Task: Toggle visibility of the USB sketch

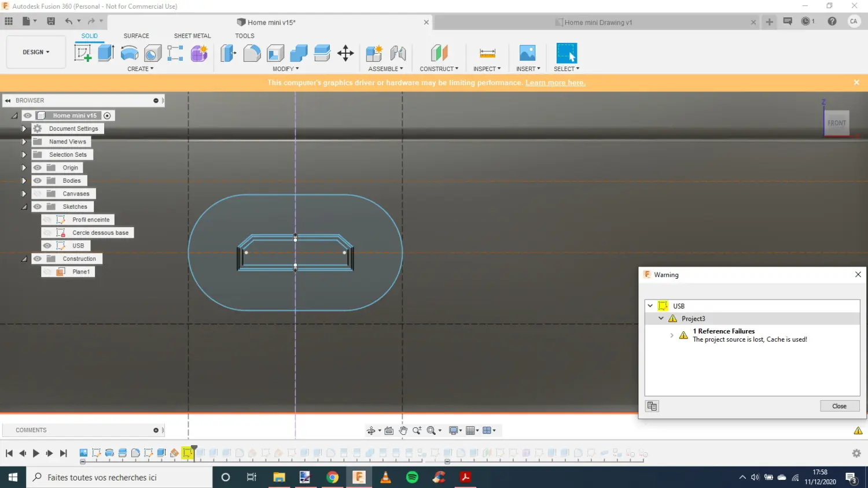Action: 47,246
